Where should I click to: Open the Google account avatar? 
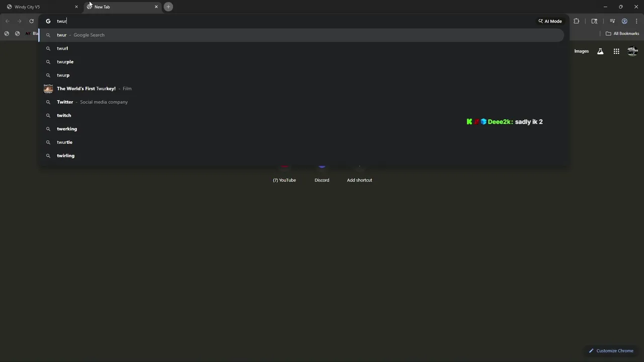coord(632,51)
